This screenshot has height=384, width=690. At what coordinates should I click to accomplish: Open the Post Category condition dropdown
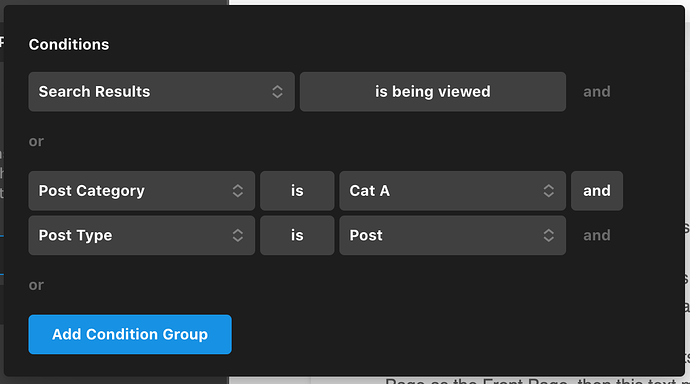pyautogui.click(x=142, y=191)
